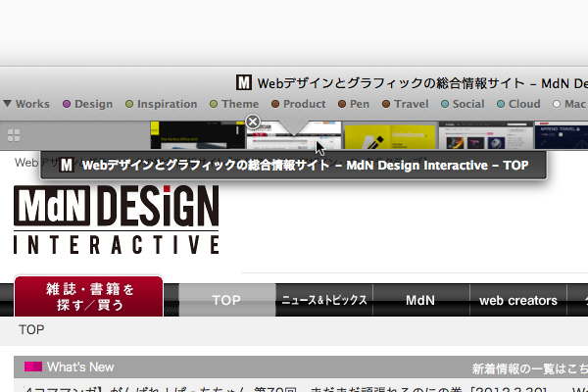Click the window title text
Image resolution: width=588 pixels, height=392 pixels.
click(x=422, y=83)
